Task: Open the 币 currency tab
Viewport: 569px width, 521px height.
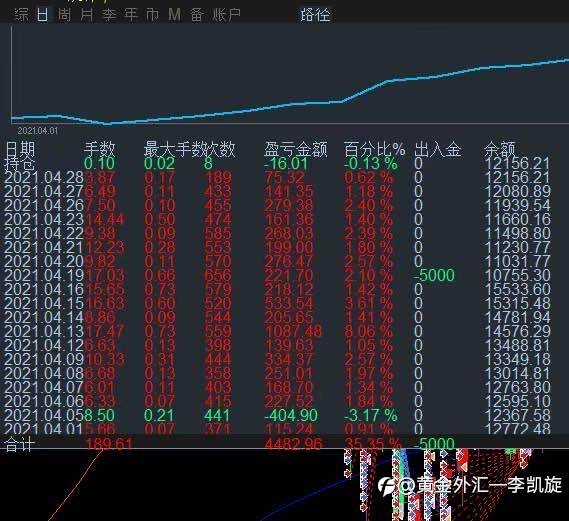Action: pyautogui.click(x=152, y=15)
